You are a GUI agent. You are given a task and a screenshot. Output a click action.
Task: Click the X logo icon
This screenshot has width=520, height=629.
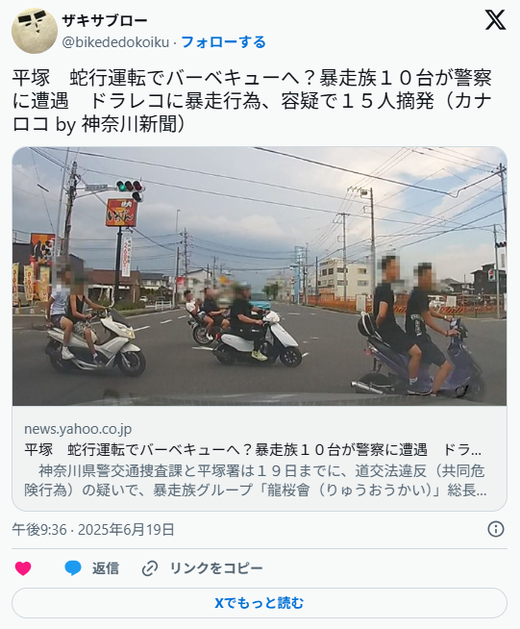pyautogui.click(x=495, y=20)
